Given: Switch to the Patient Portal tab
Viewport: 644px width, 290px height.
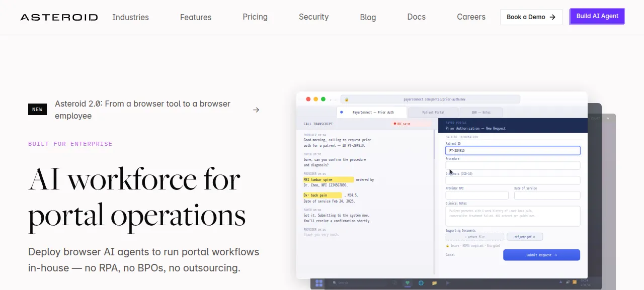Looking at the screenshot, I should (433, 112).
